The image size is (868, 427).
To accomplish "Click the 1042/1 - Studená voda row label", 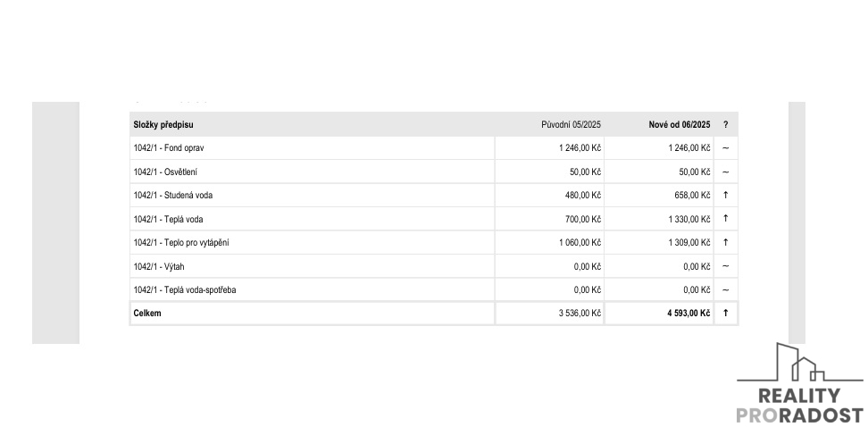I will pos(173,195).
